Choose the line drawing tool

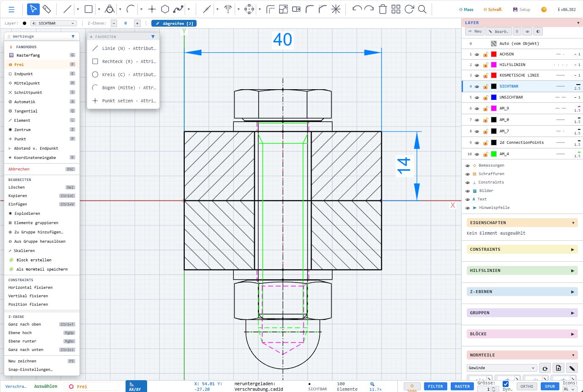[x=67, y=9]
